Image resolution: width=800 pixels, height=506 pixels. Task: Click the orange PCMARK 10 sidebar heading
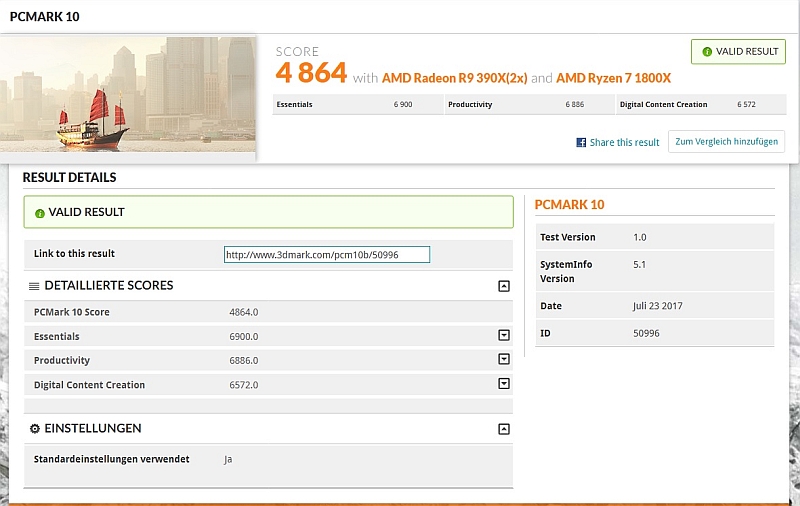click(x=569, y=205)
